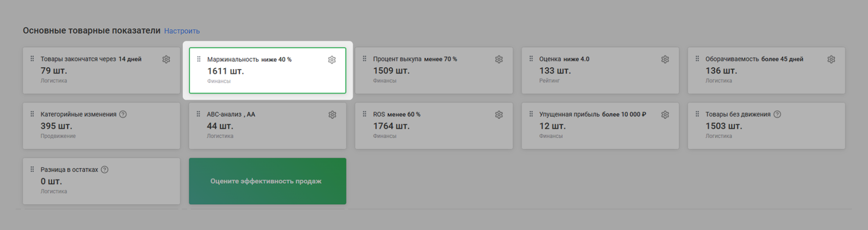Click gear icon on ROS card
Viewport: 868px width, 230px height.
499,115
